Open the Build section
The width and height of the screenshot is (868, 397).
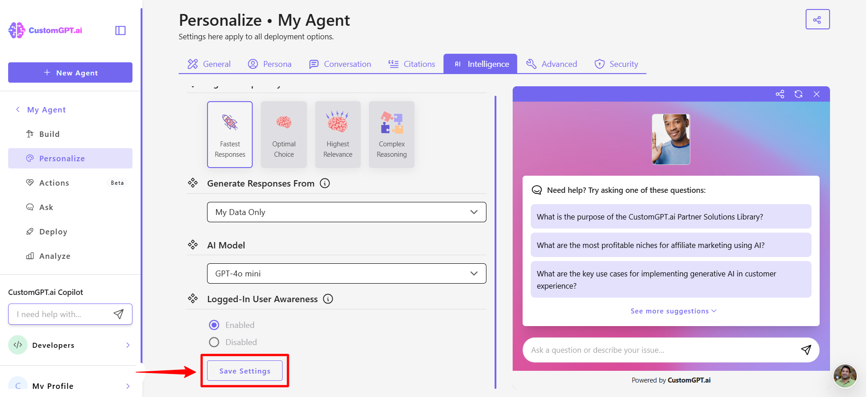click(70, 134)
